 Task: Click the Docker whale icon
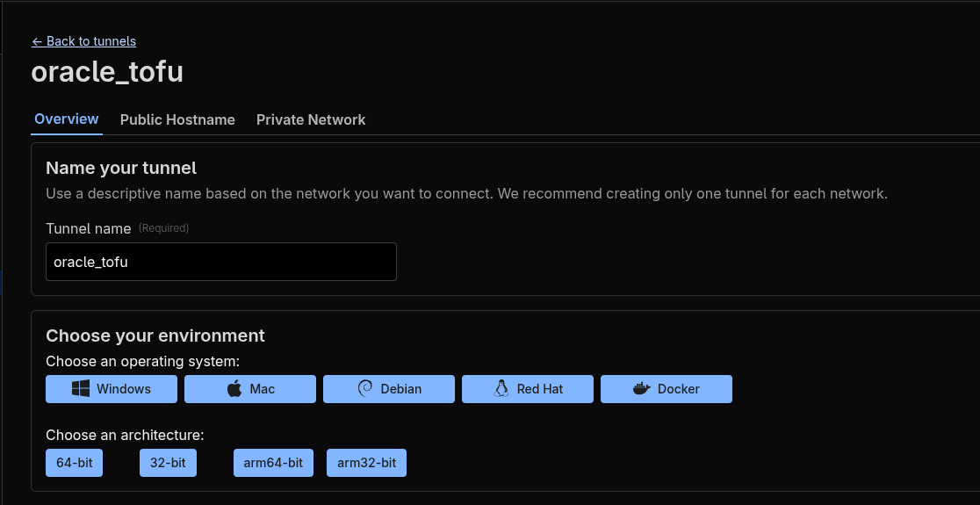tap(642, 389)
